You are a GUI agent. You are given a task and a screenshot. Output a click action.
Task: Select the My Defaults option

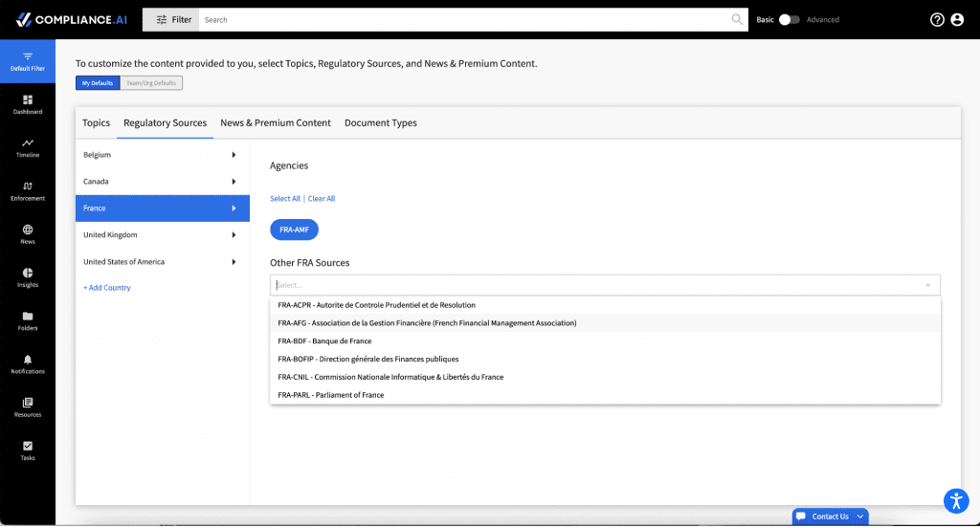click(x=98, y=83)
